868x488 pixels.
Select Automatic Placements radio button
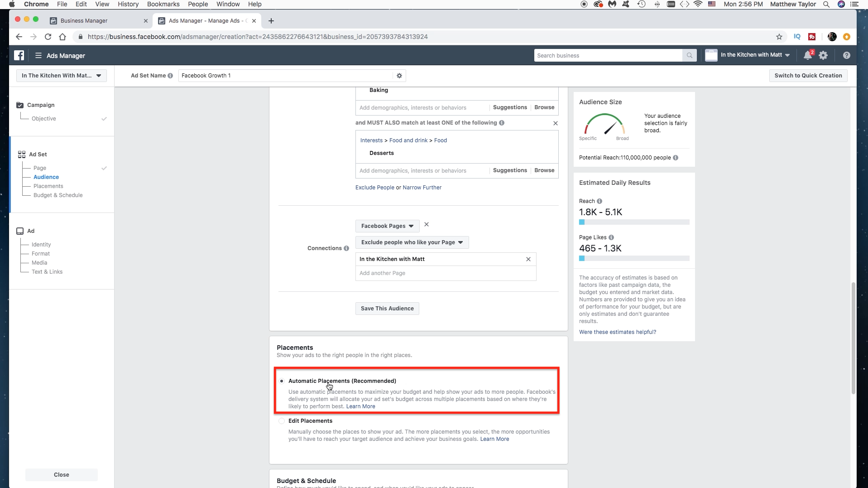click(x=282, y=381)
